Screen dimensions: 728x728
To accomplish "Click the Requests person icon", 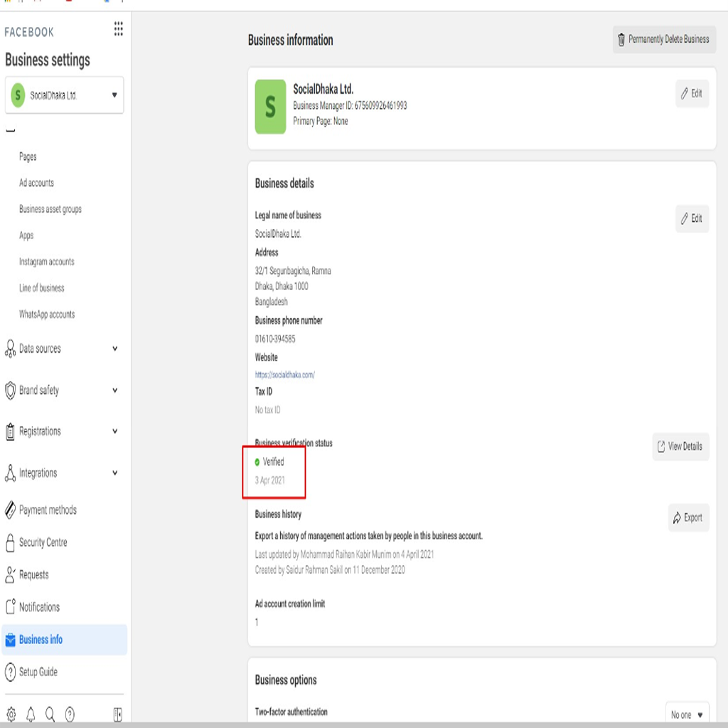I will 10,574.
